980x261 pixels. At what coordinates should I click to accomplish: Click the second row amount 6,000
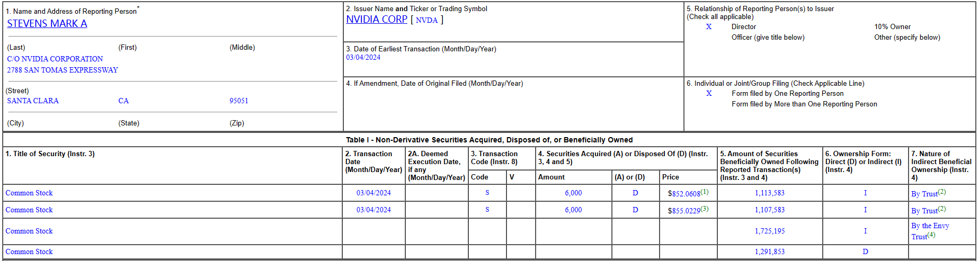click(573, 210)
